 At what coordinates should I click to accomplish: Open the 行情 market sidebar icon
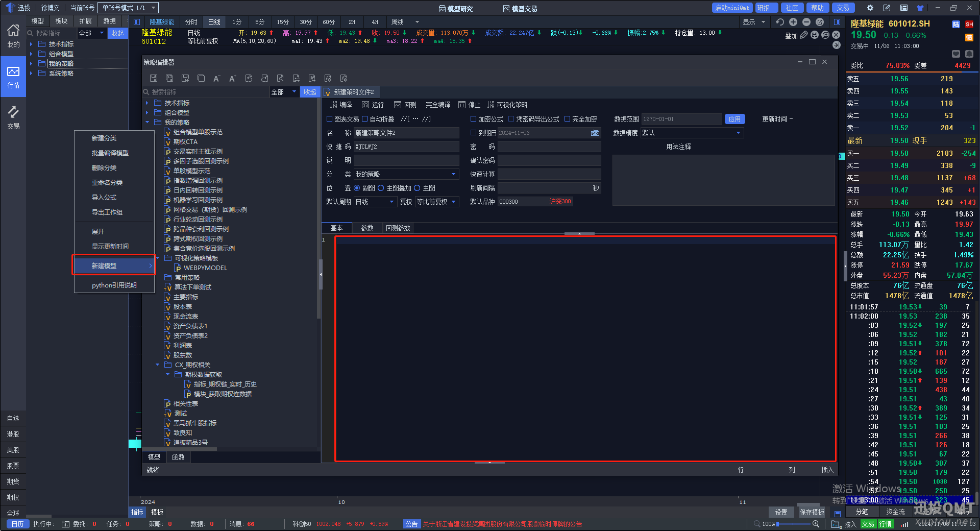click(x=13, y=77)
